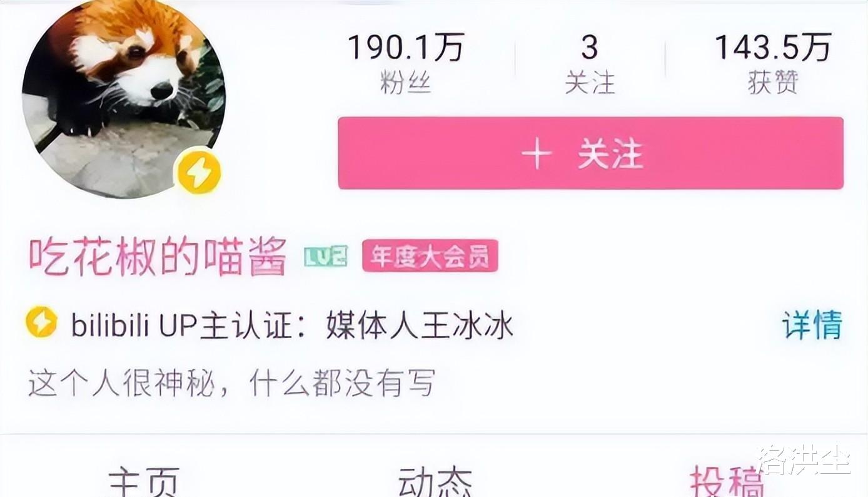Viewport: 868px width, 497px height.
Task: Switch to the 主页 tab
Action: pos(144,482)
